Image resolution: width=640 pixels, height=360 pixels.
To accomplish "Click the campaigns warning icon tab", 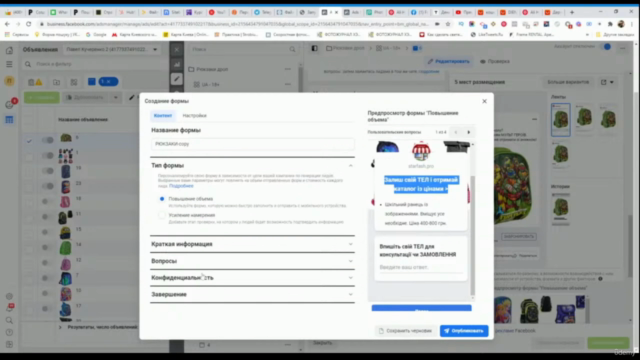I will tap(35, 82).
